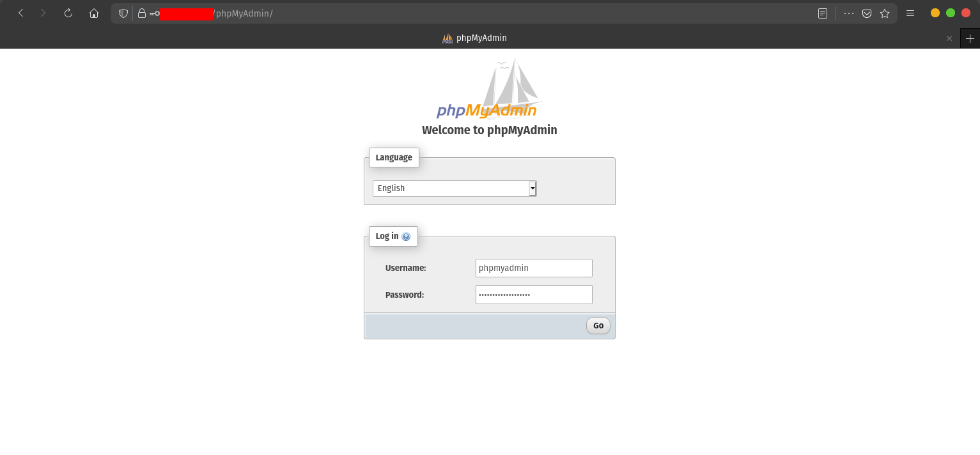Click the phpMyAdmin sailboat logo

[489, 88]
